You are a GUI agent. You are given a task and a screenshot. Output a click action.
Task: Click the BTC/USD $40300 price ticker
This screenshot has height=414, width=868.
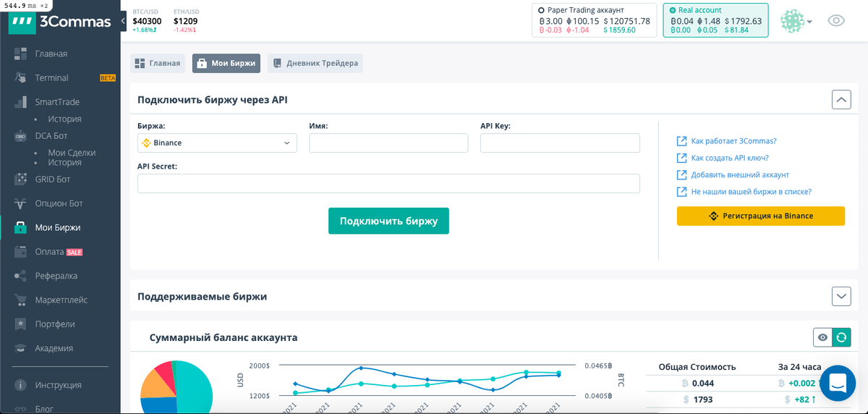point(147,21)
